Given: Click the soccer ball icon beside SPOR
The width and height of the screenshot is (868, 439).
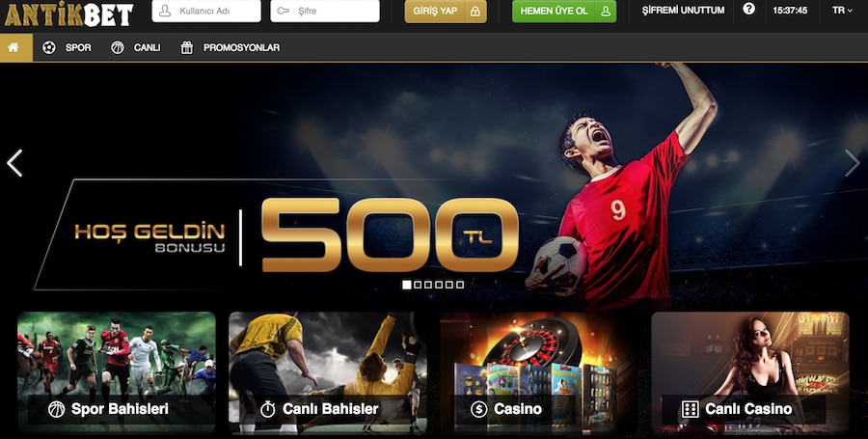Looking at the screenshot, I should [49, 47].
